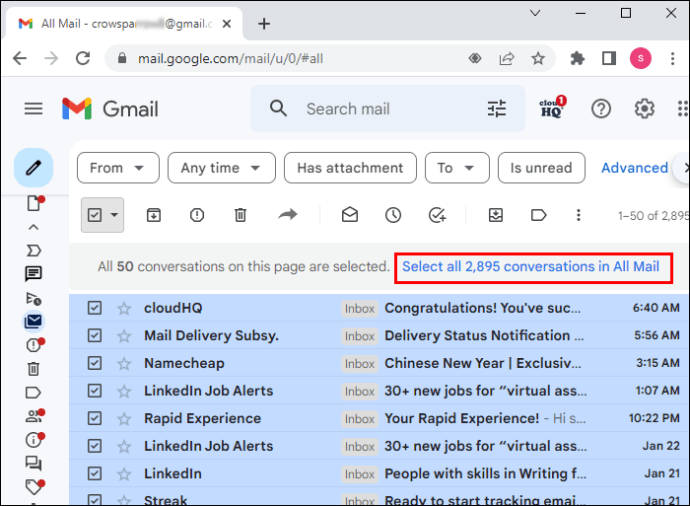This screenshot has width=690, height=506.
Task: Open Forums icon in sidebar
Action: (33, 463)
